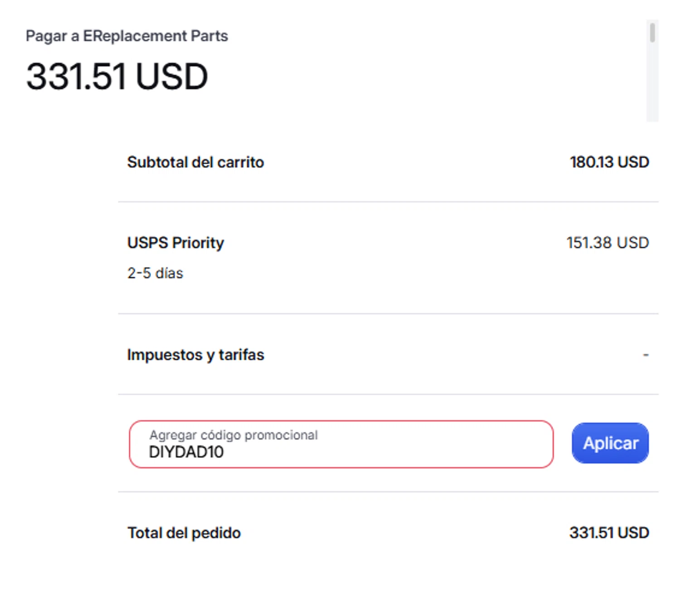Click the large 331.51 USD amount at top
Viewport: 680px width, 616px height.
117,76
